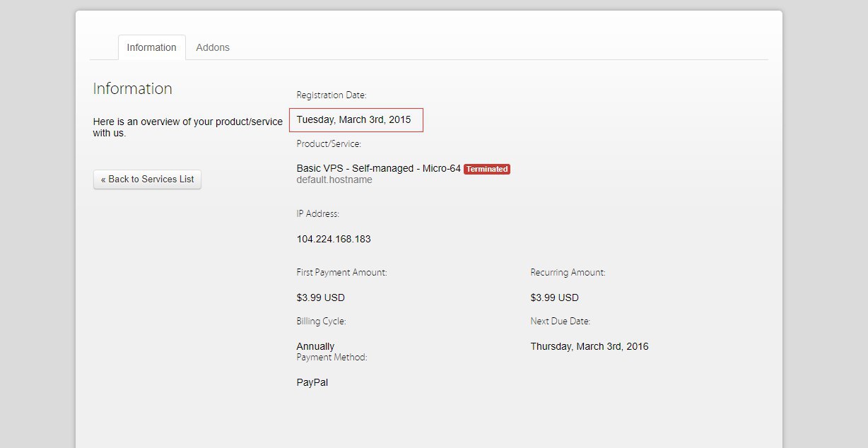Screen dimensions: 868x448
Task: Click the Next Due Date label
Action: [560, 321]
